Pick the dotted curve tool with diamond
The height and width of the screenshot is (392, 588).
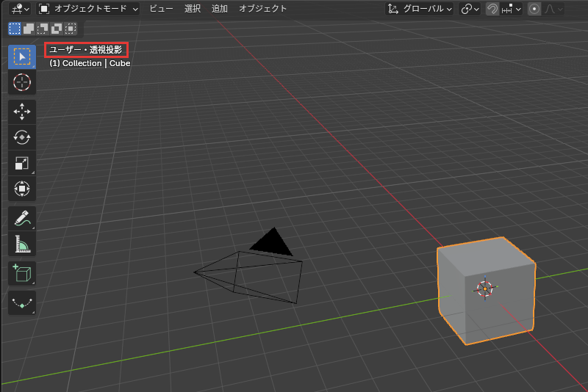tap(22, 302)
